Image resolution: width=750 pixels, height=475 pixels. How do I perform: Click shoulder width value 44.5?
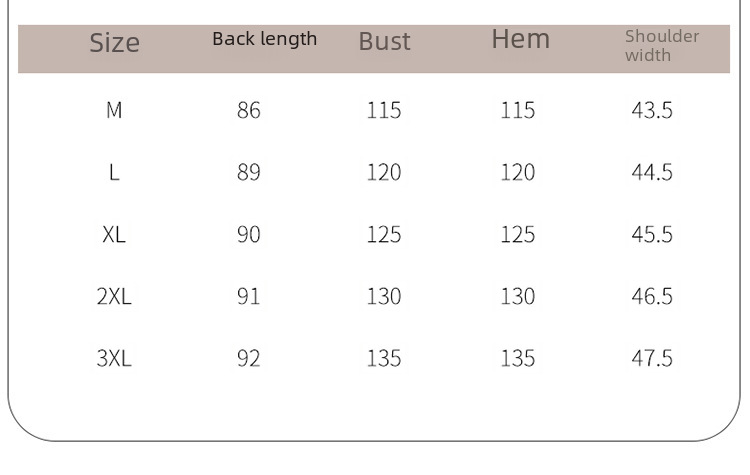652,172
